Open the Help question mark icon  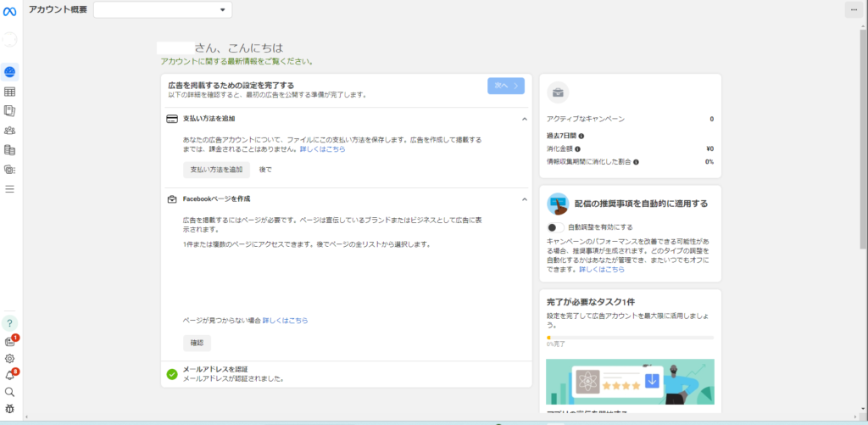tap(10, 323)
